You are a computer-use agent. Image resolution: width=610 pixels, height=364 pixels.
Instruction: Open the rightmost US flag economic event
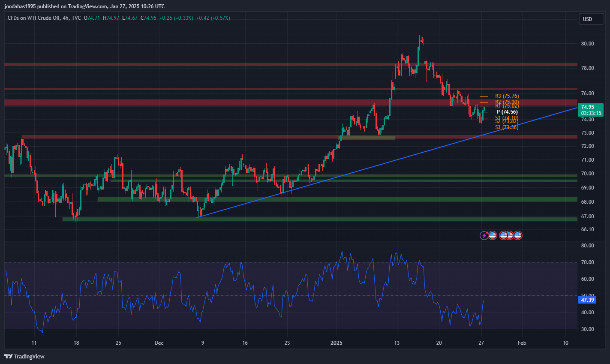(518, 235)
